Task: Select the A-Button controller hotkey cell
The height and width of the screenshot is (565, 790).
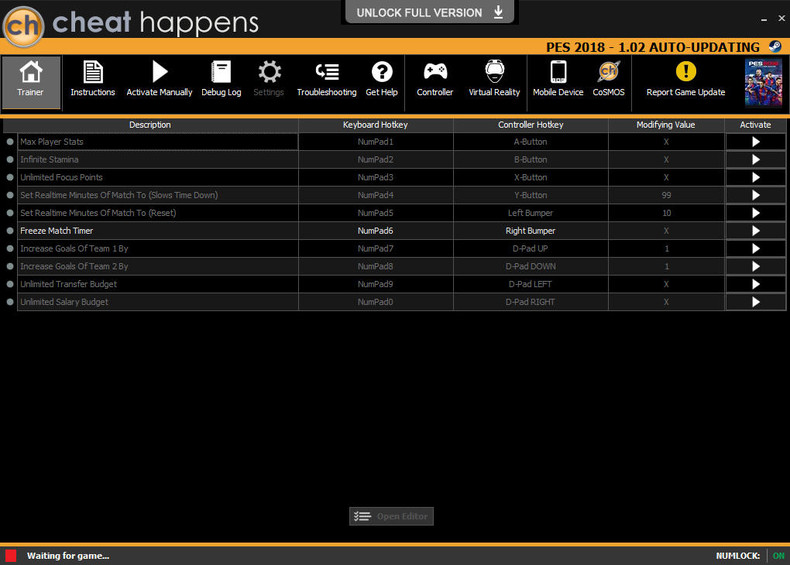Action: (x=531, y=142)
